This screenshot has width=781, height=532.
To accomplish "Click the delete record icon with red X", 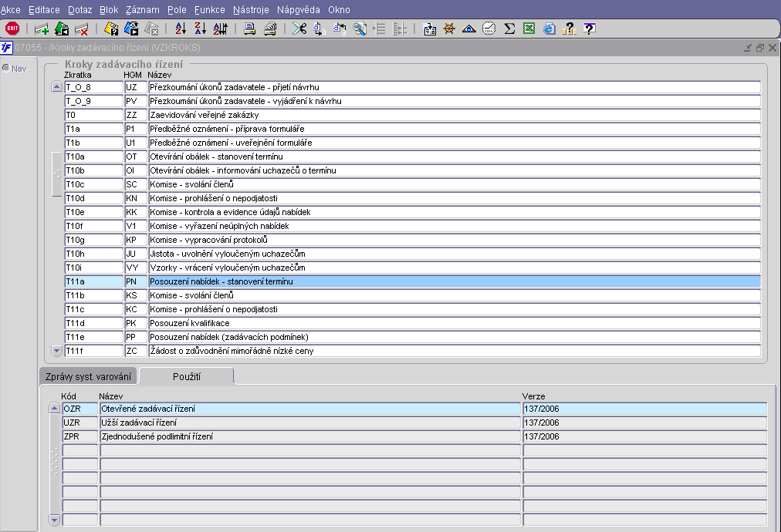I will pyautogui.click(x=81, y=29).
